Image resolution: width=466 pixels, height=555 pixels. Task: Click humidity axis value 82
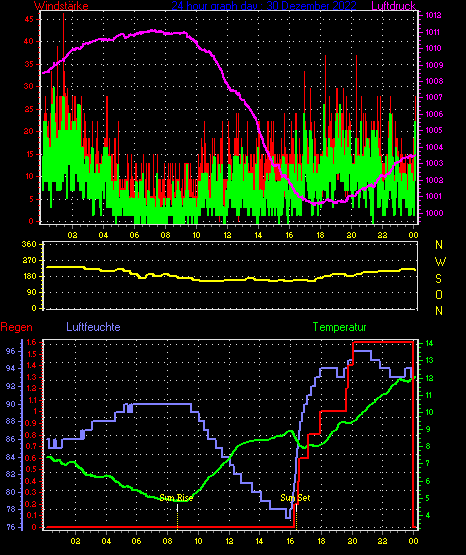11,474
